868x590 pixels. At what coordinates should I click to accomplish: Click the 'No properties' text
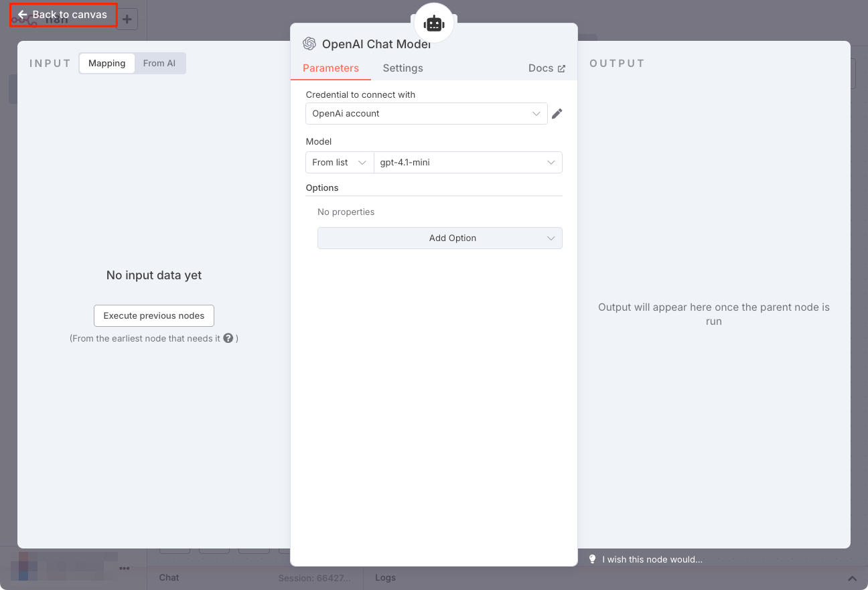tap(346, 212)
